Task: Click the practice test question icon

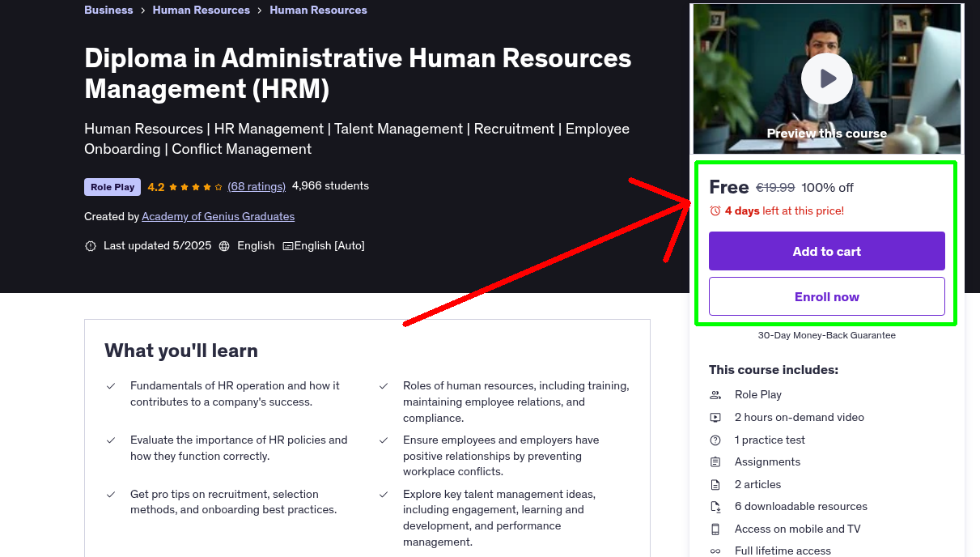Action: [x=715, y=440]
